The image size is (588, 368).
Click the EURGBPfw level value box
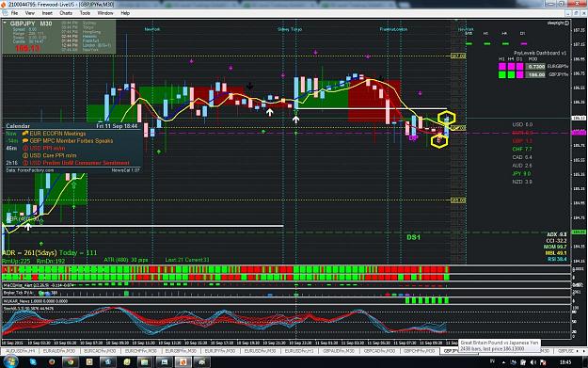[x=535, y=67]
